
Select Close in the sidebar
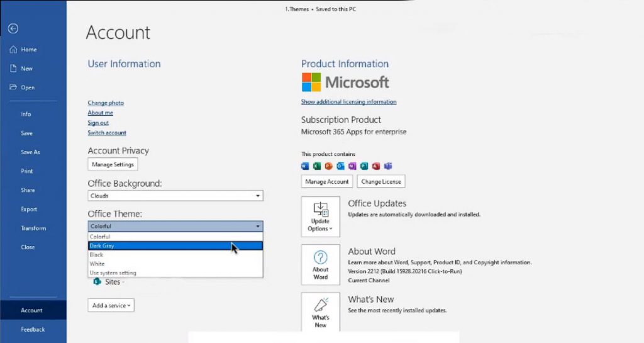pos(28,247)
